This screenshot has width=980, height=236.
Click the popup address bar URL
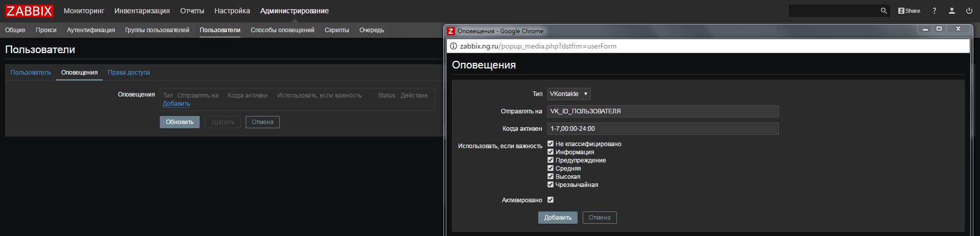coord(538,46)
